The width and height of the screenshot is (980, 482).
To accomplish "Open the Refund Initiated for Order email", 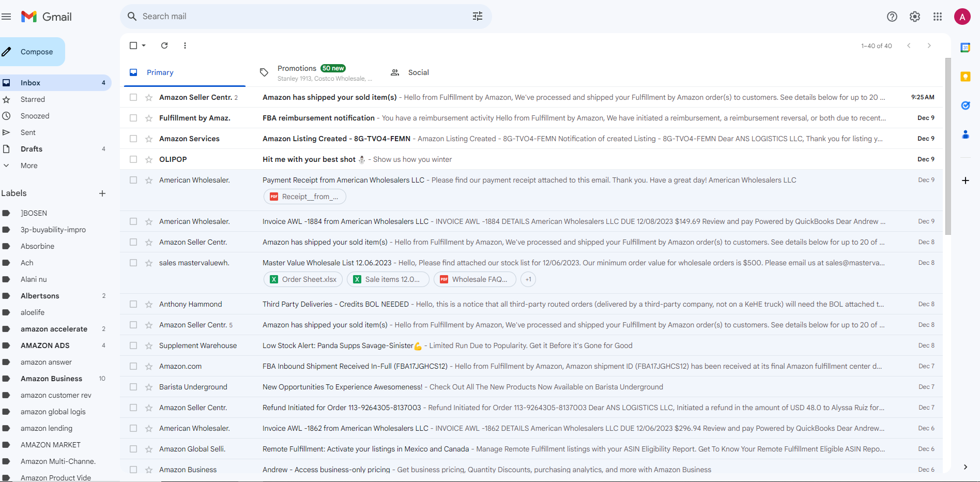I will click(x=531, y=408).
